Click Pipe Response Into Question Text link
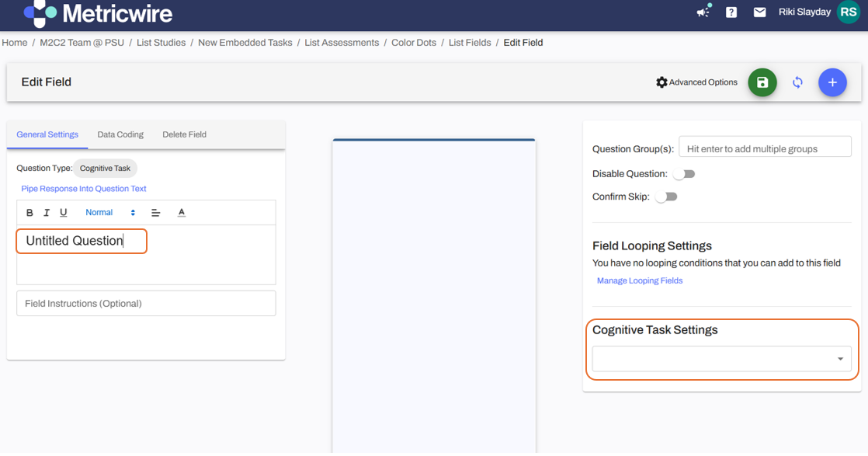The width and height of the screenshot is (868, 456). tap(84, 189)
